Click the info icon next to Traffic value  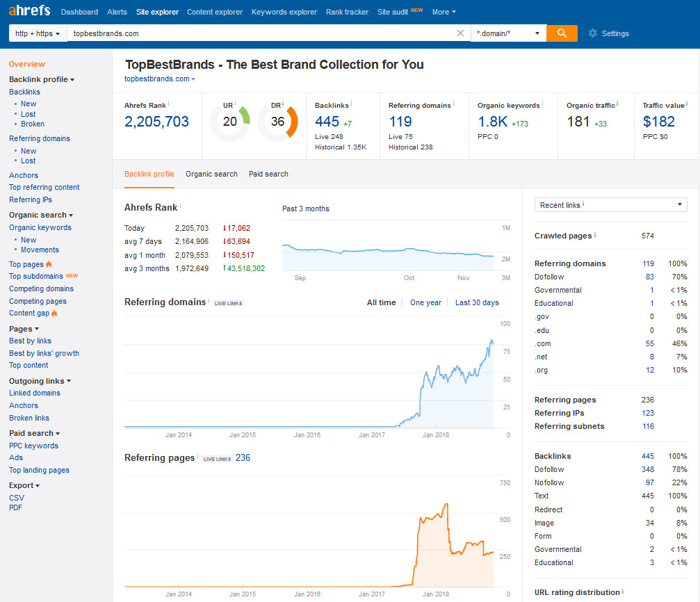point(687,104)
